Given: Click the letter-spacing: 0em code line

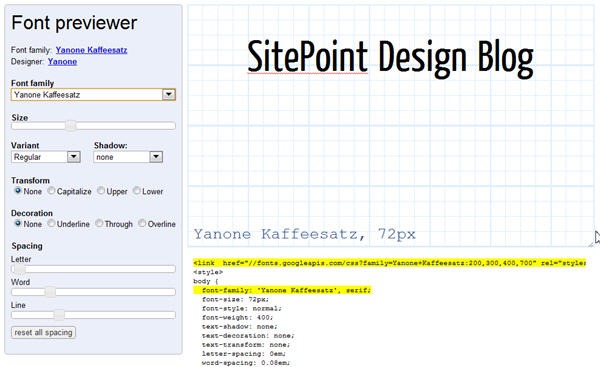Looking at the screenshot, I should (244, 354).
